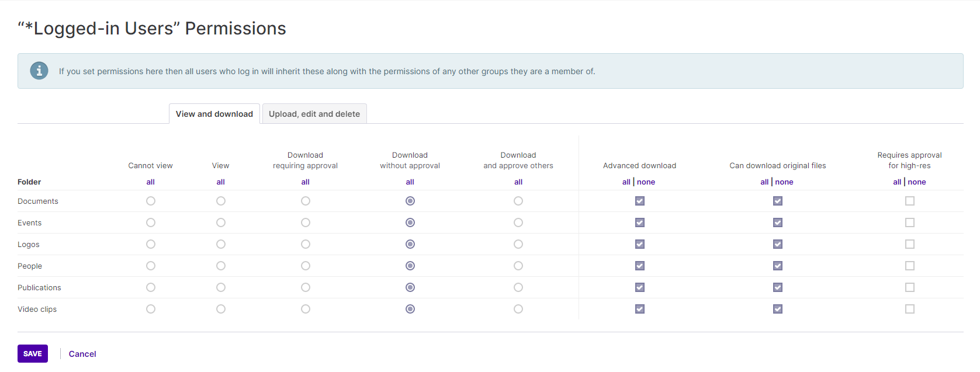980x372 pixels.
Task: Check high-res approval for Documents
Action: (x=910, y=201)
